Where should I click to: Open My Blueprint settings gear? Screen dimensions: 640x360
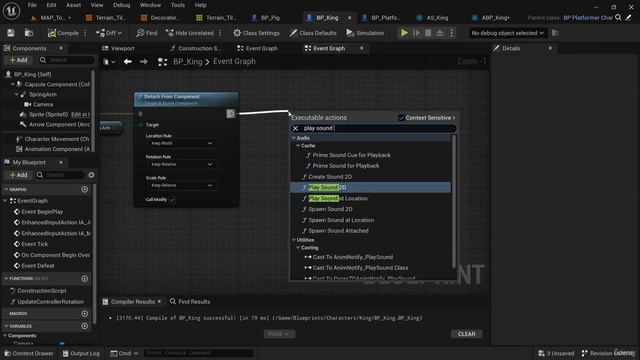pos(91,175)
